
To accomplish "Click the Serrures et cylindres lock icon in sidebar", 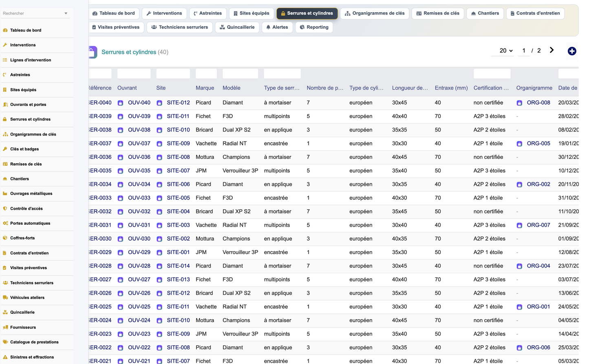I will tap(5, 119).
